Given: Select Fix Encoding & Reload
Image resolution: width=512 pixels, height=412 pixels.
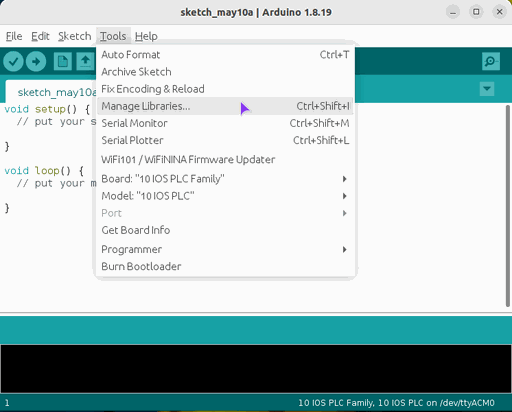Looking at the screenshot, I should (x=225, y=89).
